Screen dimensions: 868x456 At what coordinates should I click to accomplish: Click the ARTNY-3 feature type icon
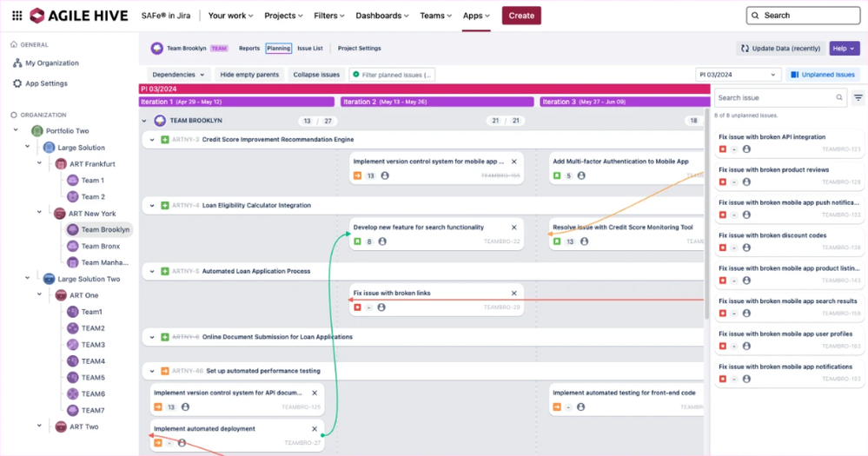(165, 140)
